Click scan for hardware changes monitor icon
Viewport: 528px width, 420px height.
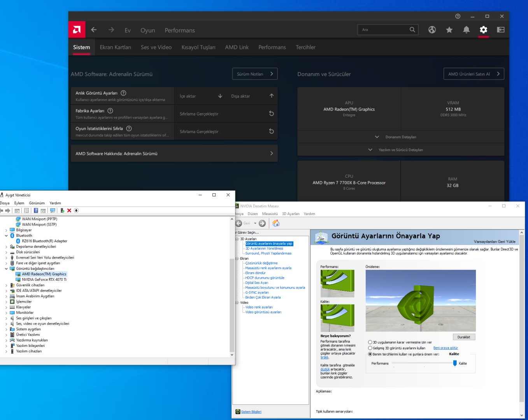(x=53, y=210)
